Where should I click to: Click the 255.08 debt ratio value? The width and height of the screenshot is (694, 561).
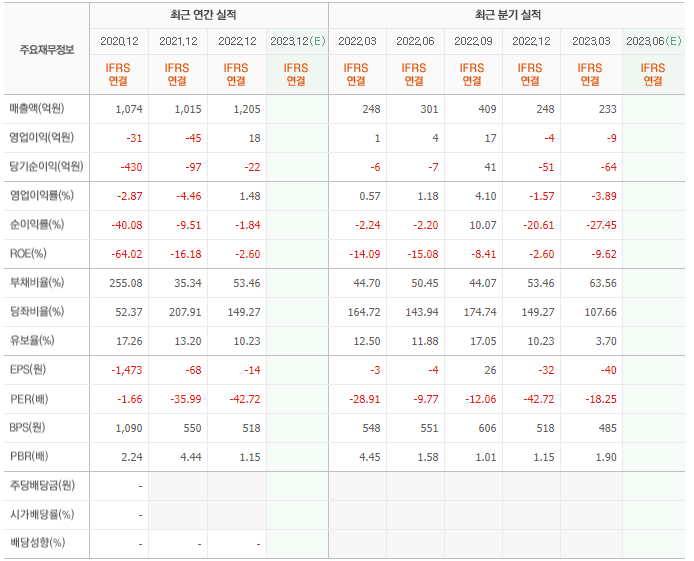126,283
